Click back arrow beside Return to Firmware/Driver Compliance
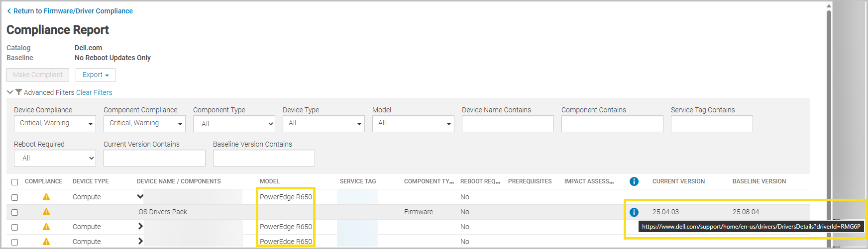The image size is (868, 249). point(9,11)
